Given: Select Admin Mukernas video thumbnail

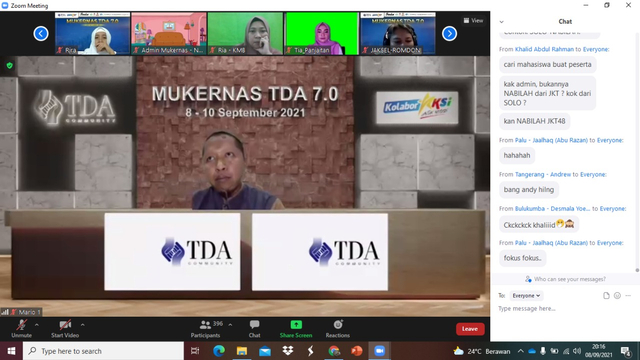Looking at the screenshot, I should click(x=169, y=33).
